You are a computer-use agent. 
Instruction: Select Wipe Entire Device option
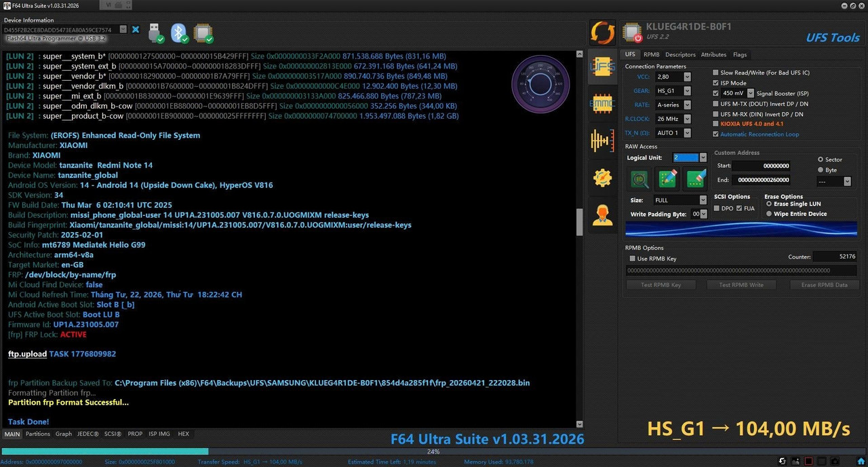tap(768, 214)
